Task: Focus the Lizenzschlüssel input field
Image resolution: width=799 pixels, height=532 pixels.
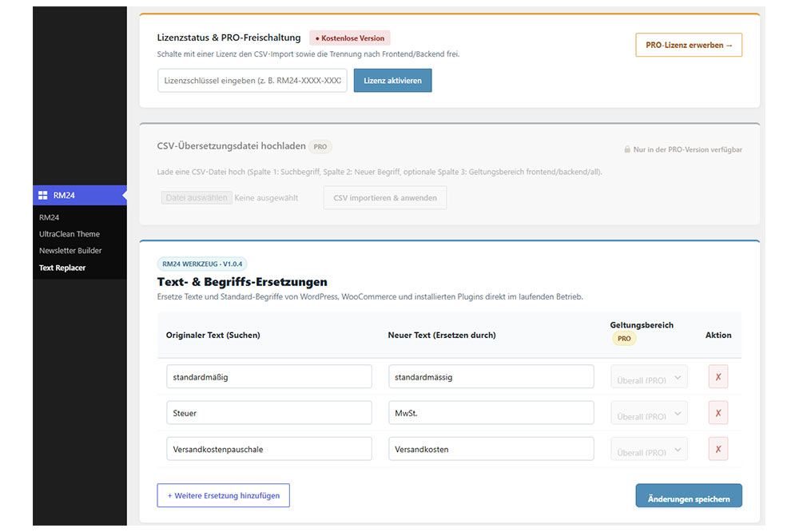Action: [x=252, y=81]
